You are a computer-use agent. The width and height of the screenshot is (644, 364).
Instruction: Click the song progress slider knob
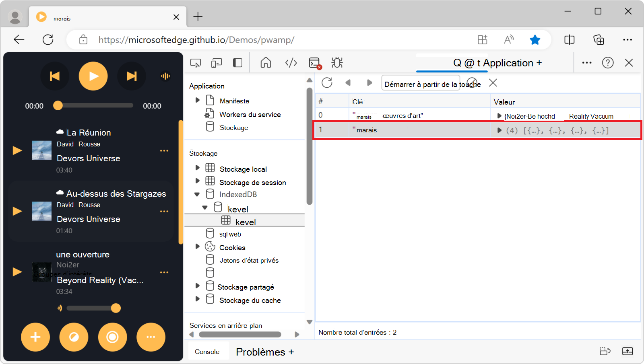point(58,105)
